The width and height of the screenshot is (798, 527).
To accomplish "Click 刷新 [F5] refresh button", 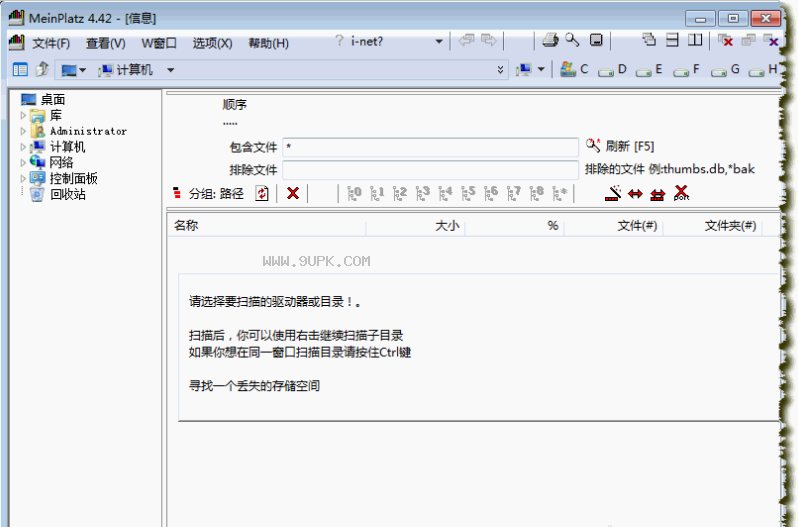I will [x=619, y=147].
